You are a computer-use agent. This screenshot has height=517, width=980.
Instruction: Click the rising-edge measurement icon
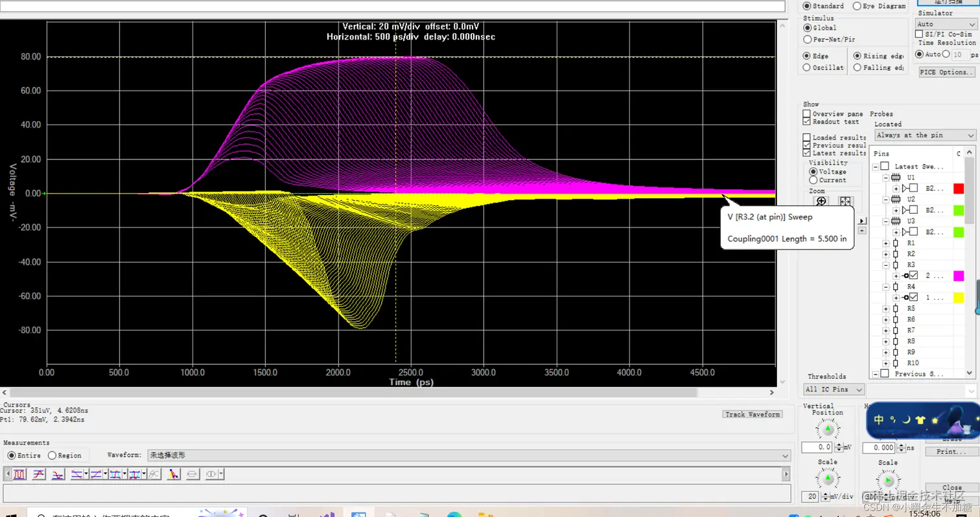tap(38, 474)
